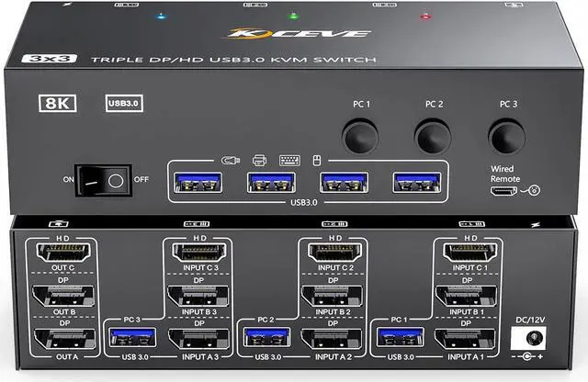Click the mouse icon above USB ports
The width and height of the screenshot is (588, 382).
pyautogui.click(x=317, y=159)
